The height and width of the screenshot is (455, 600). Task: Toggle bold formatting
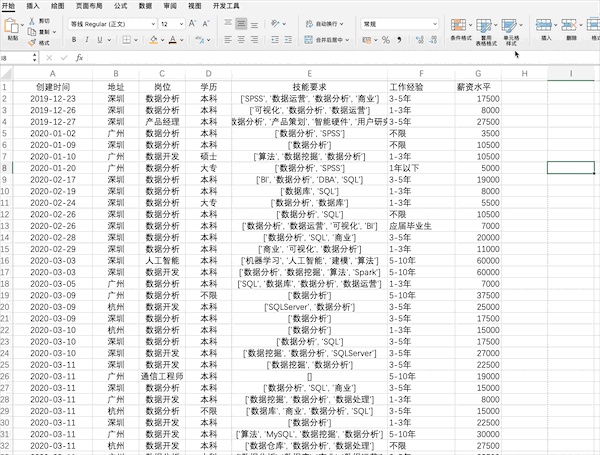[74, 40]
